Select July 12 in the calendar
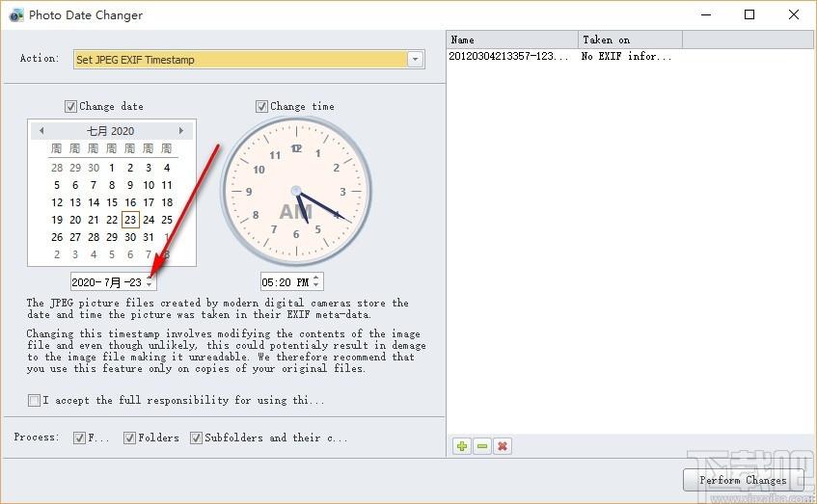This screenshot has width=817, height=504. [x=57, y=202]
